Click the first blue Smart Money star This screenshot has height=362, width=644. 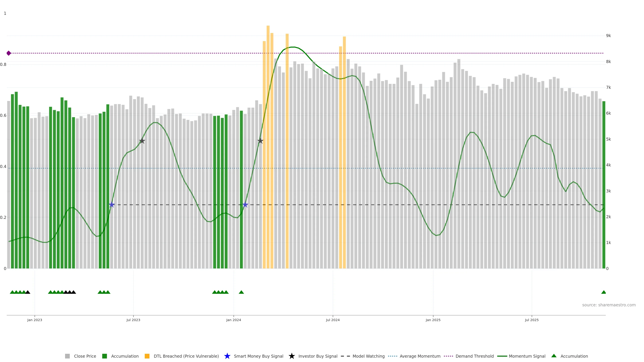pos(112,205)
